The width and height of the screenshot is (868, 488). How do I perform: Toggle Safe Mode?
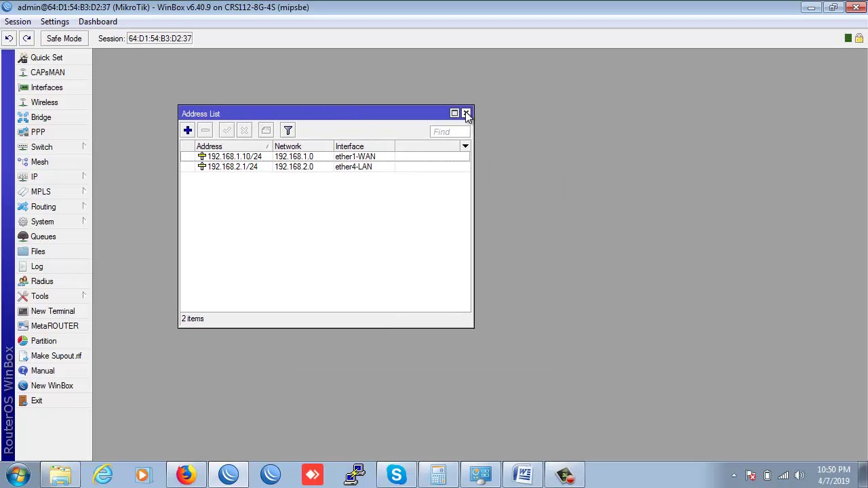pos(64,39)
